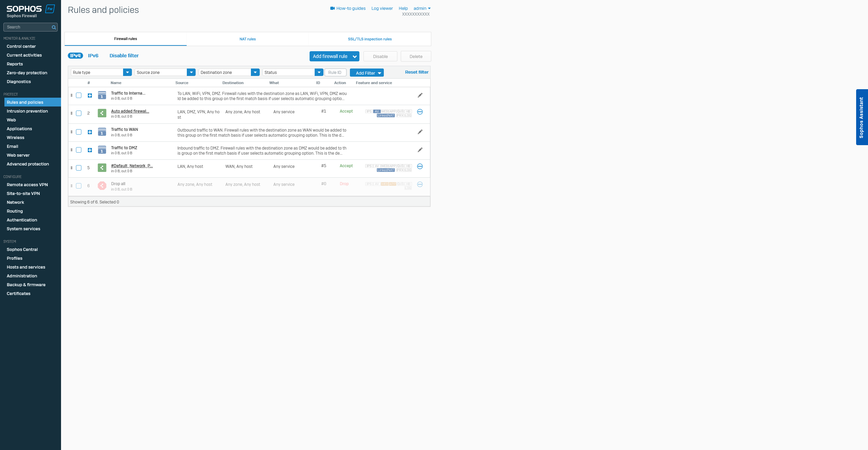Screen dimensions: 868x450
Task: Click the Disable filter link
Action: point(124,56)
